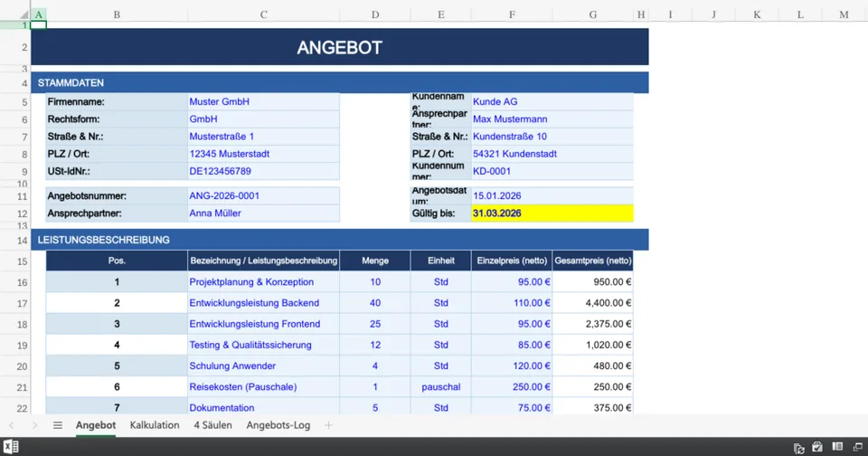
Task: Click the customer number KD-0001 cell
Action: point(552,171)
